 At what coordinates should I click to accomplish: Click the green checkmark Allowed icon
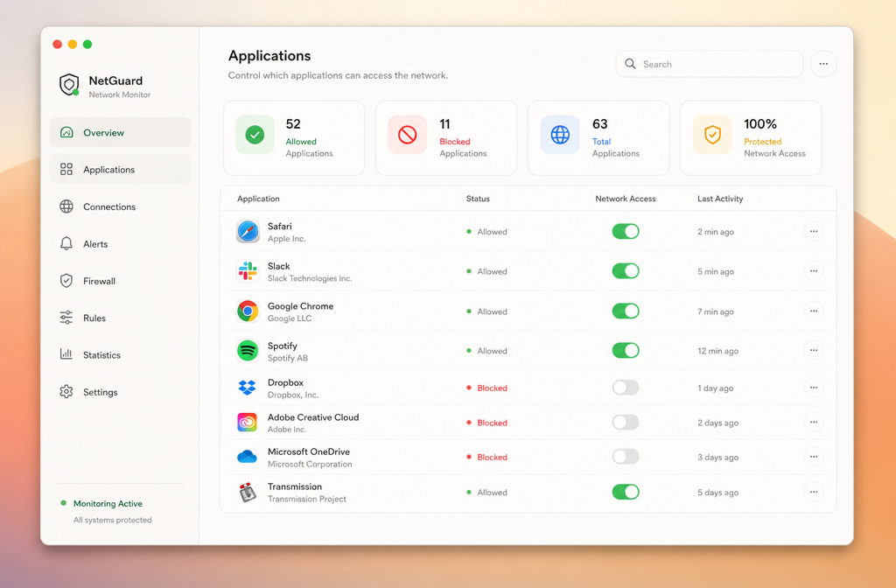(255, 135)
